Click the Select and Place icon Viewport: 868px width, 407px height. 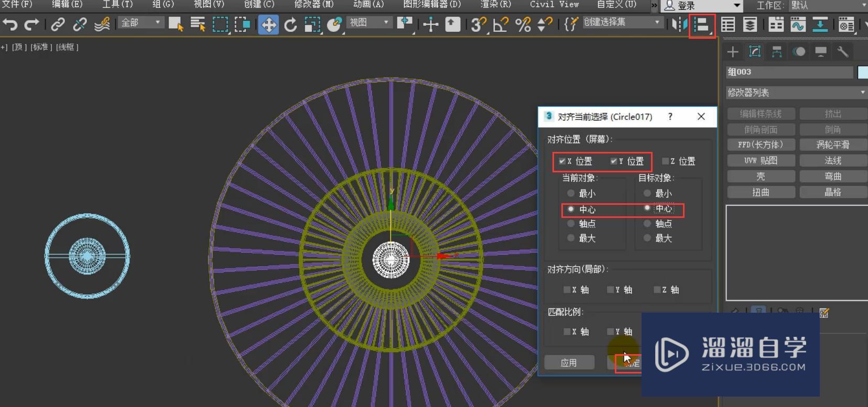click(x=334, y=24)
